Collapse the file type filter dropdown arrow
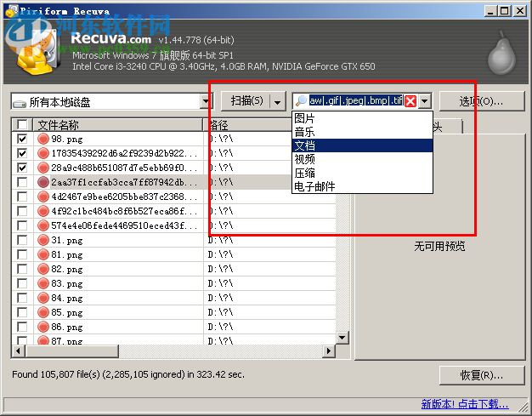This screenshot has width=532, height=416. 424,101
